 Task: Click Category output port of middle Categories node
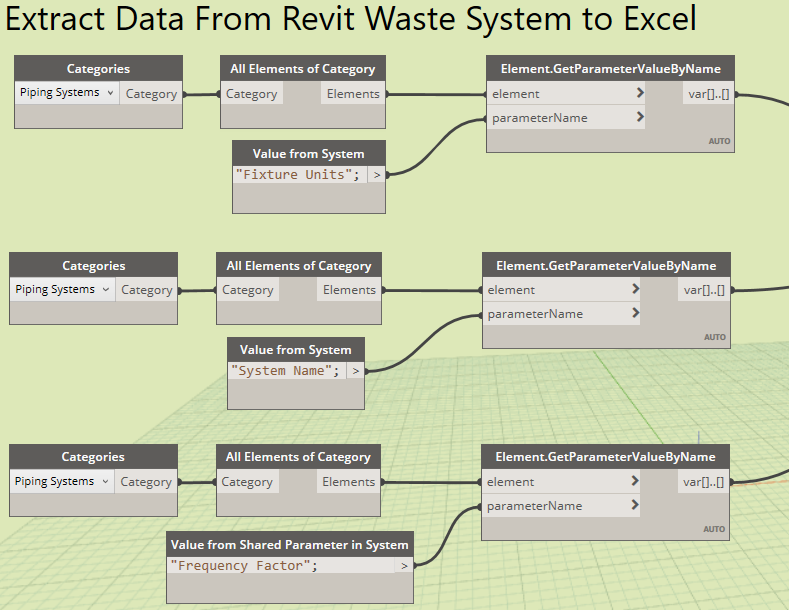(x=146, y=290)
